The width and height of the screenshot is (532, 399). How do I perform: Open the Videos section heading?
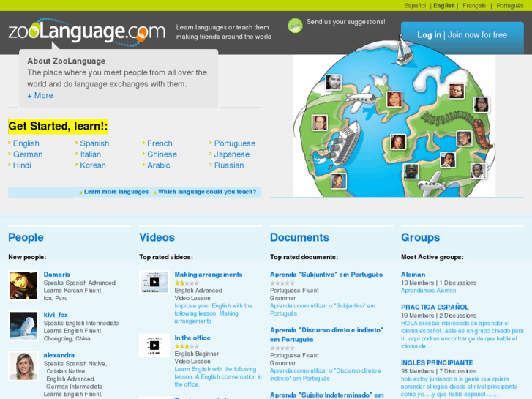tap(157, 237)
